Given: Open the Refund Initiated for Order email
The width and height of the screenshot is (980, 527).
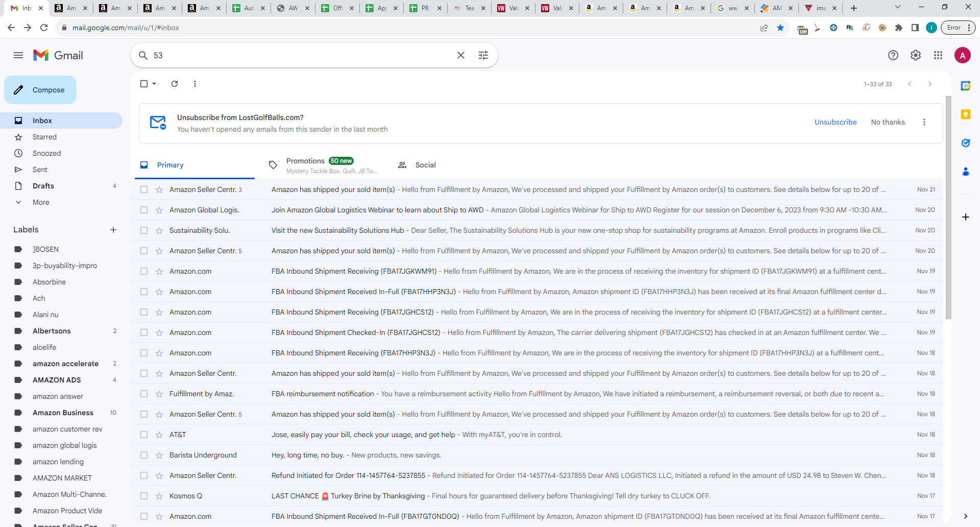Looking at the screenshot, I should 537,475.
